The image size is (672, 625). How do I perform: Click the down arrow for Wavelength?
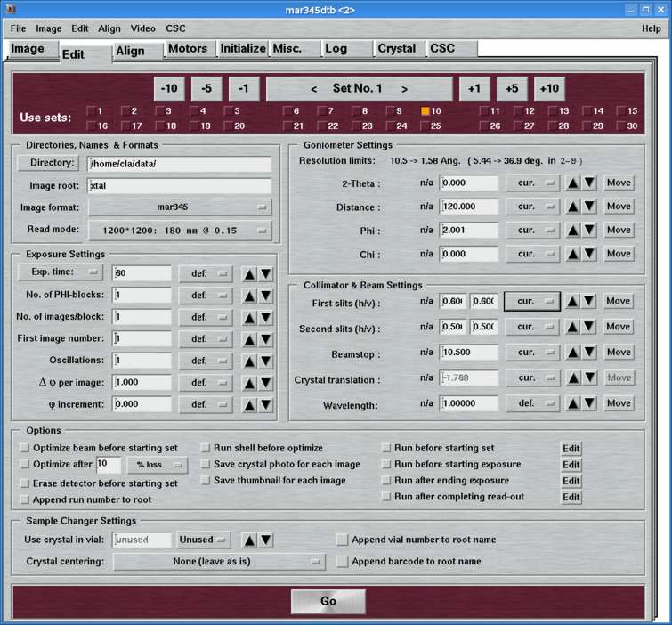(x=589, y=403)
